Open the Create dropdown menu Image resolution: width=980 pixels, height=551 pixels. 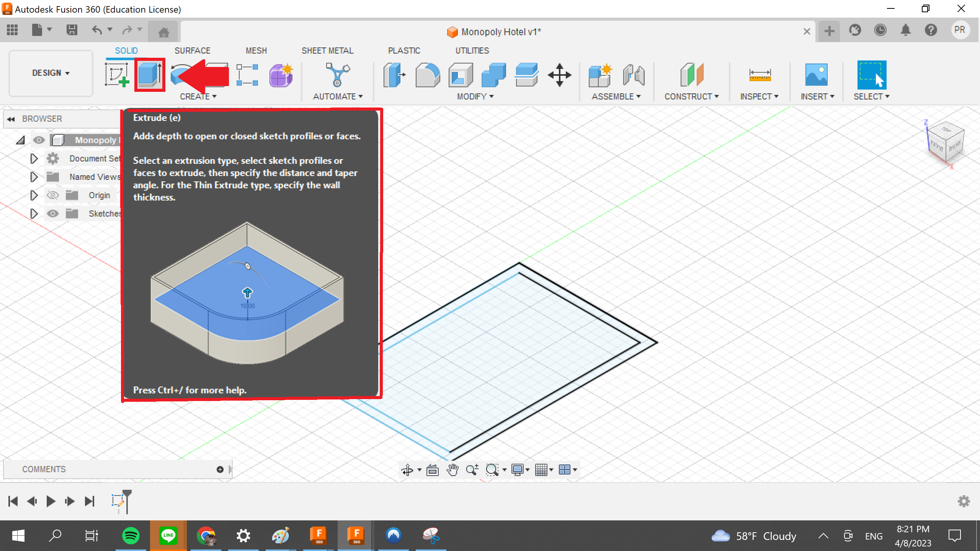click(x=197, y=96)
